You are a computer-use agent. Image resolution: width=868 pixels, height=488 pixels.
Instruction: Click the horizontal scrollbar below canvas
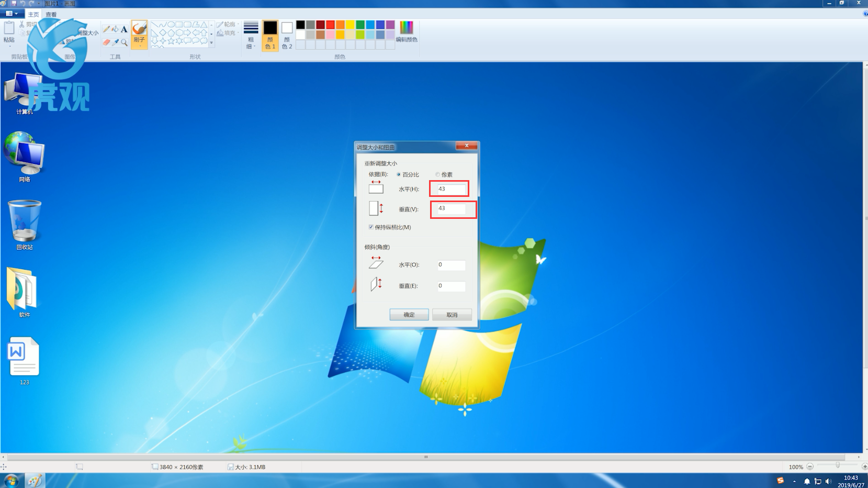tap(426, 457)
